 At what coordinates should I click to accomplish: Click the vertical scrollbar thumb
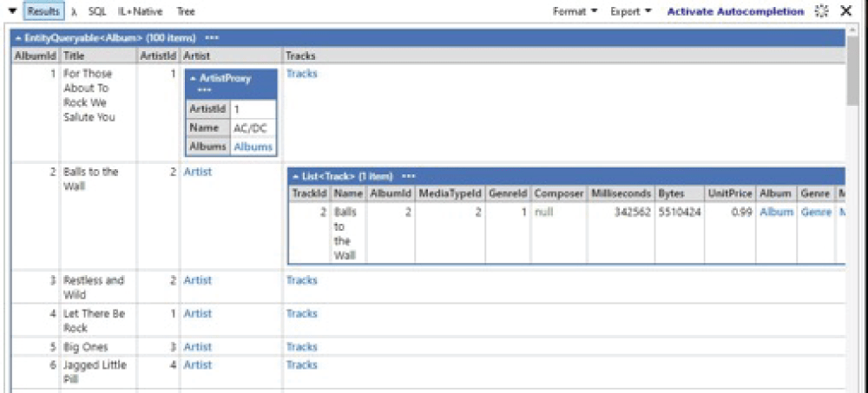[x=852, y=71]
